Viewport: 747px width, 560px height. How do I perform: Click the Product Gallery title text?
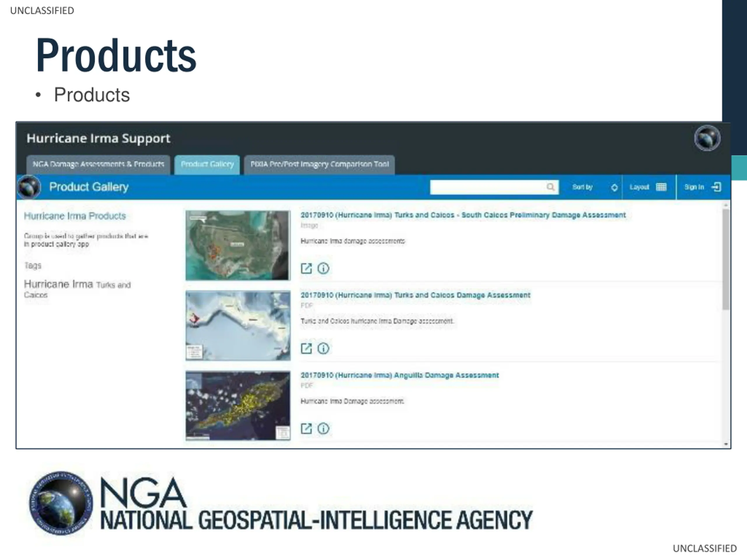click(x=89, y=187)
